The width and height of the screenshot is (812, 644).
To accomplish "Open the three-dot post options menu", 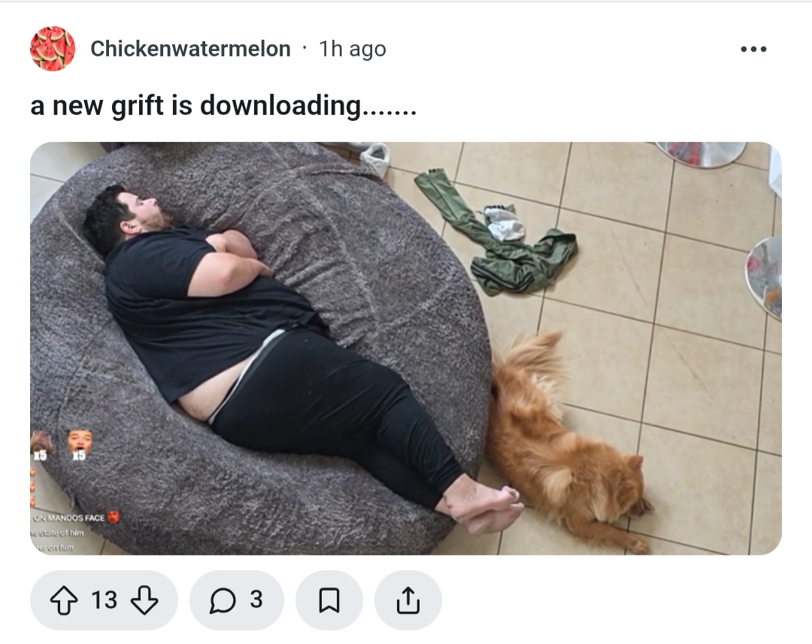I will pyautogui.click(x=753, y=49).
